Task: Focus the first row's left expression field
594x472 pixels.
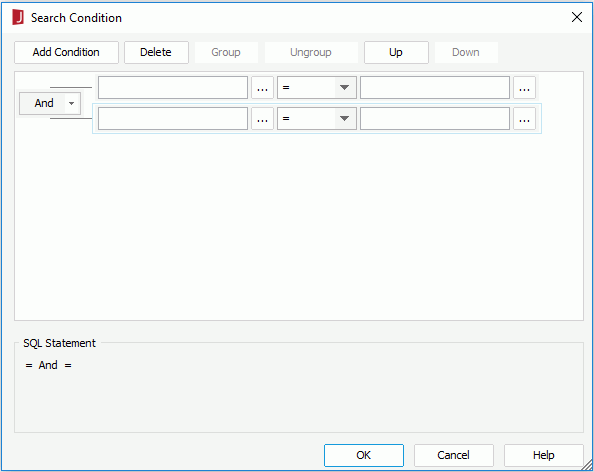Action: click(x=173, y=88)
